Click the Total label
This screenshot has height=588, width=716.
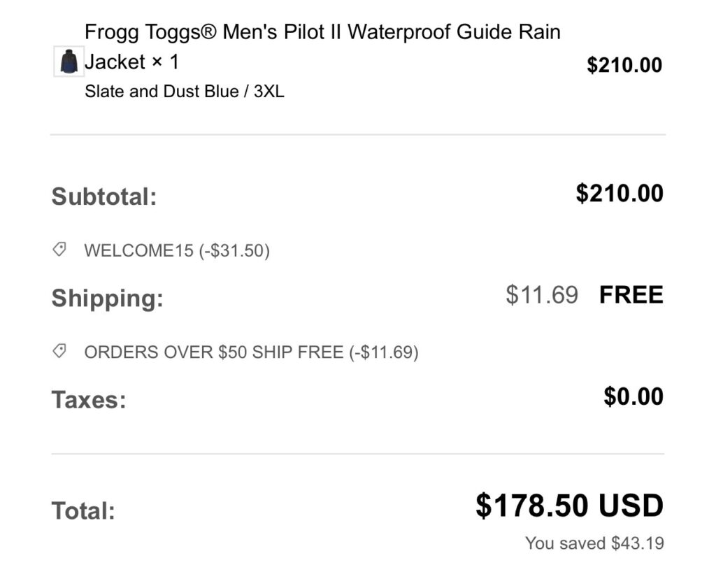tap(83, 510)
